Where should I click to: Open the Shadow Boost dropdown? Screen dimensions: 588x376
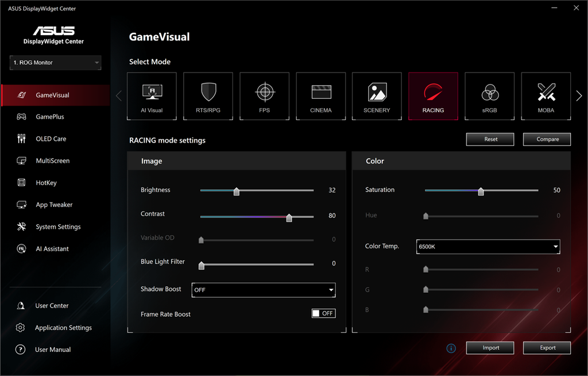pos(264,290)
